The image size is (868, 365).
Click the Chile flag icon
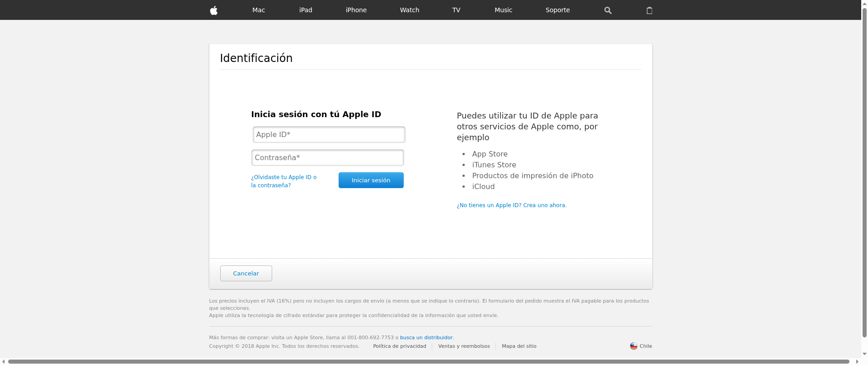(x=634, y=346)
